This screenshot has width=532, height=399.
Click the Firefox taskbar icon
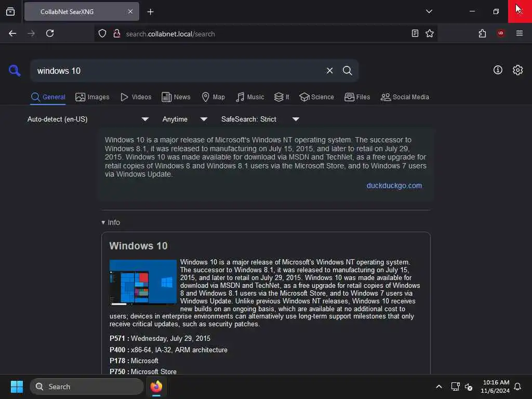[x=156, y=387]
